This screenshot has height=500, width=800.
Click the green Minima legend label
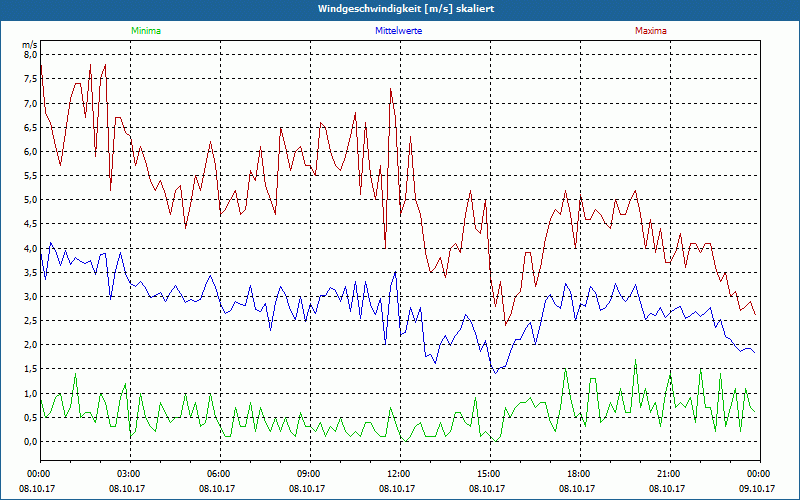pos(146,31)
